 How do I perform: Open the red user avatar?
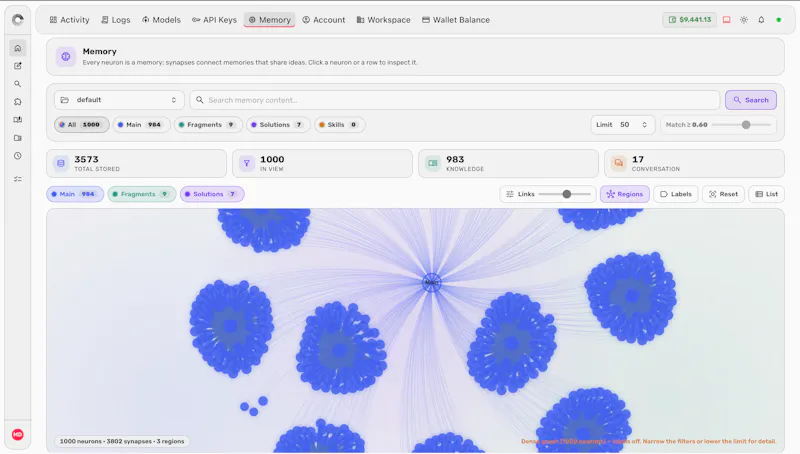pyautogui.click(x=18, y=435)
